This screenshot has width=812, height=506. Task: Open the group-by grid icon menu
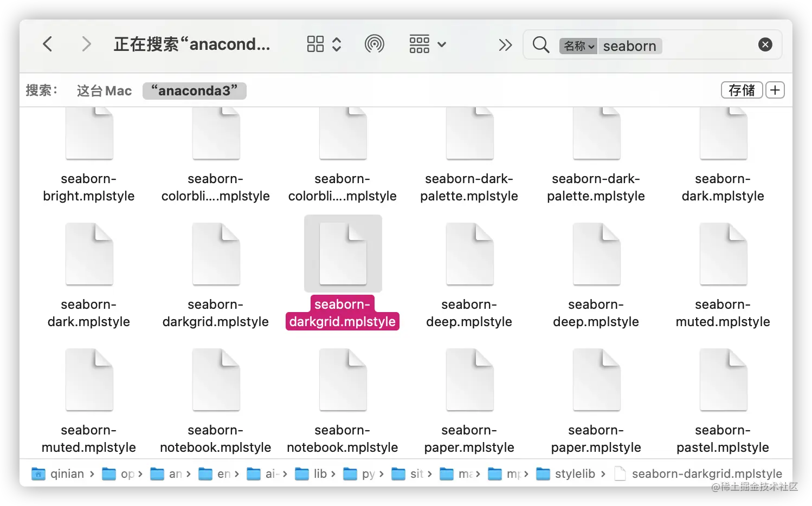click(420, 44)
